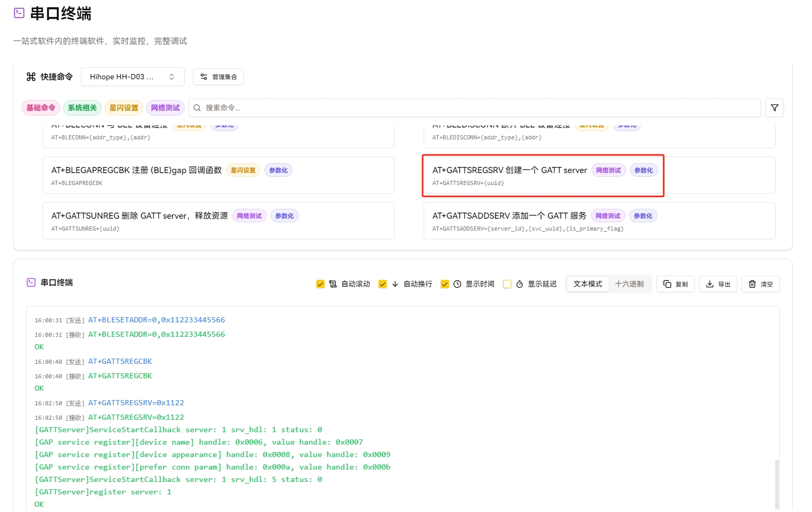
Task: Click the AT+BLECONN={addr_type},{addr} text
Action: click(101, 137)
